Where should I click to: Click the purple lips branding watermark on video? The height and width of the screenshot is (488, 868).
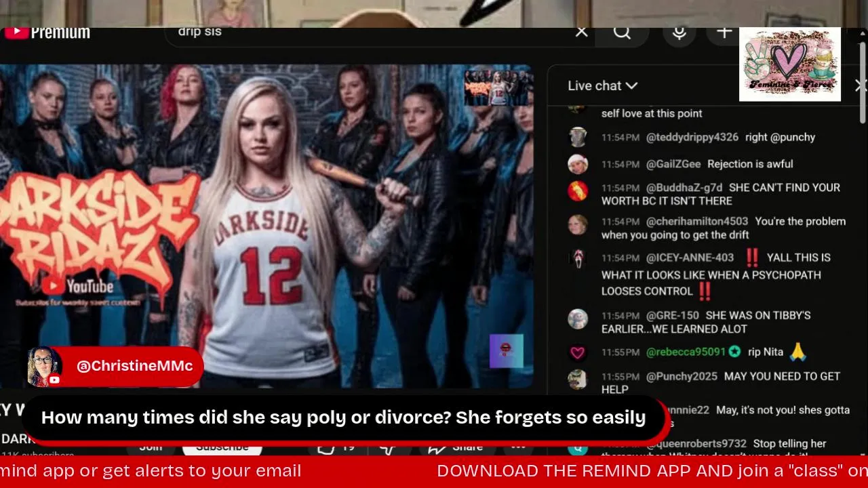pyautogui.click(x=507, y=351)
